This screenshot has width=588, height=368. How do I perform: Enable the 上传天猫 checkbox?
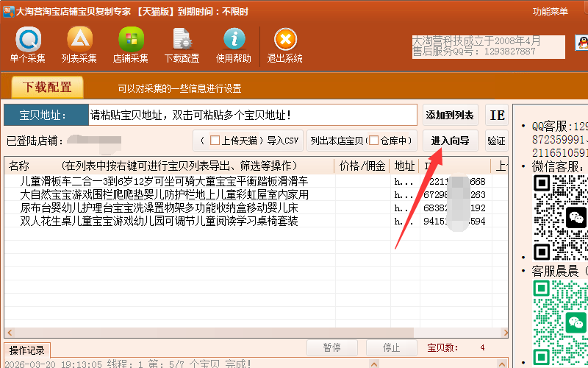(x=215, y=141)
